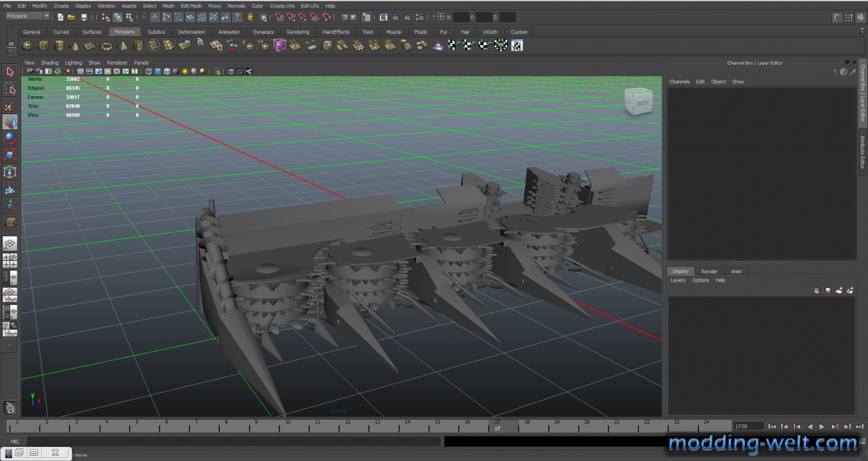Go to the end of playback range

(860, 426)
